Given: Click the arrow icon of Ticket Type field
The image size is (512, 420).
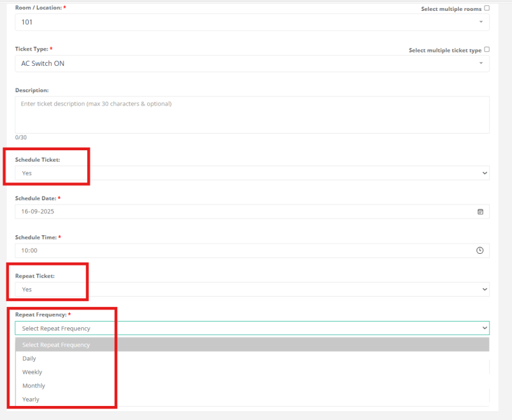Looking at the screenshot, I should coord(481,63).
